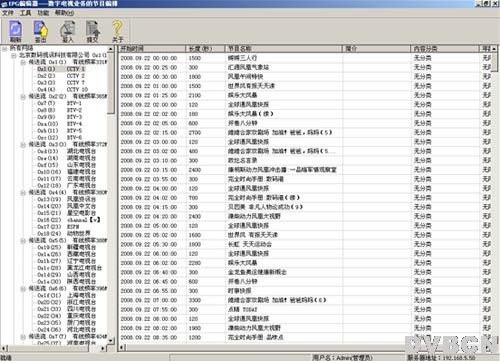This screenshot has width=500, height=361.
Task: Collapse the 传送流 0x5 transport stream node
Action: pyautogui.click(x=23, y=241)
